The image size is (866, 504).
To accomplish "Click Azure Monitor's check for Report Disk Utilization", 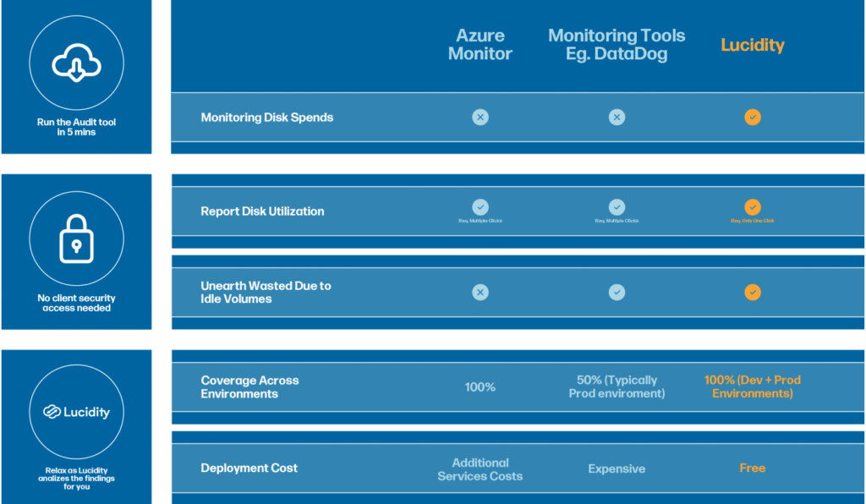I will click(x=480, y=207).
